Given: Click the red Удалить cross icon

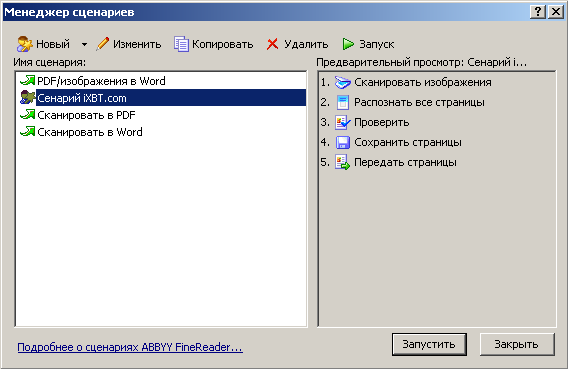Looking at the screenshot, I should click(272, 44).
